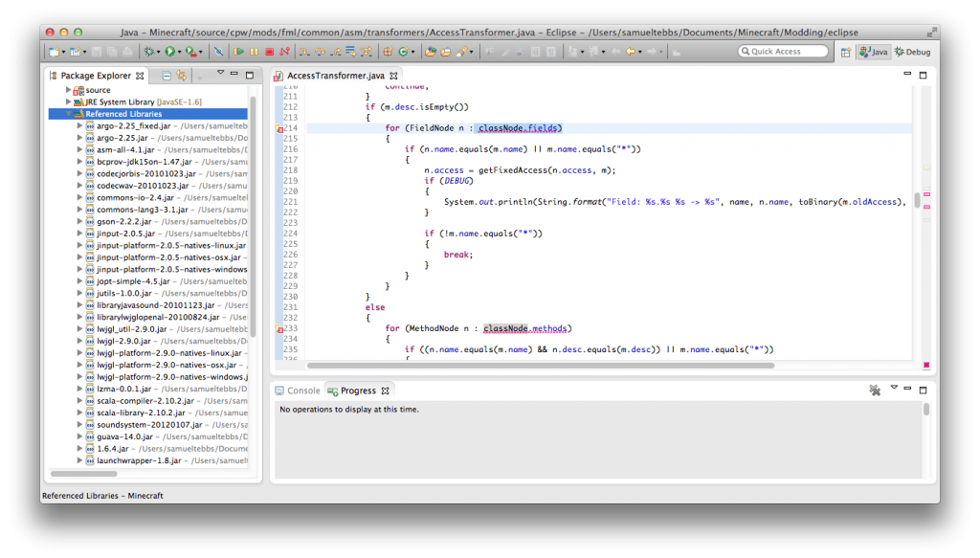Click the Use Step Filters icon

[x=367, y=52]
